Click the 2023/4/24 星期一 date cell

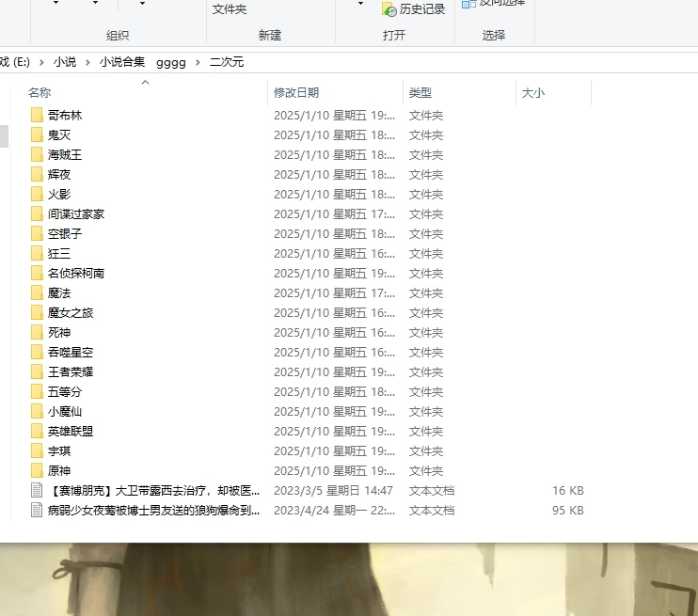pos(334,510)
